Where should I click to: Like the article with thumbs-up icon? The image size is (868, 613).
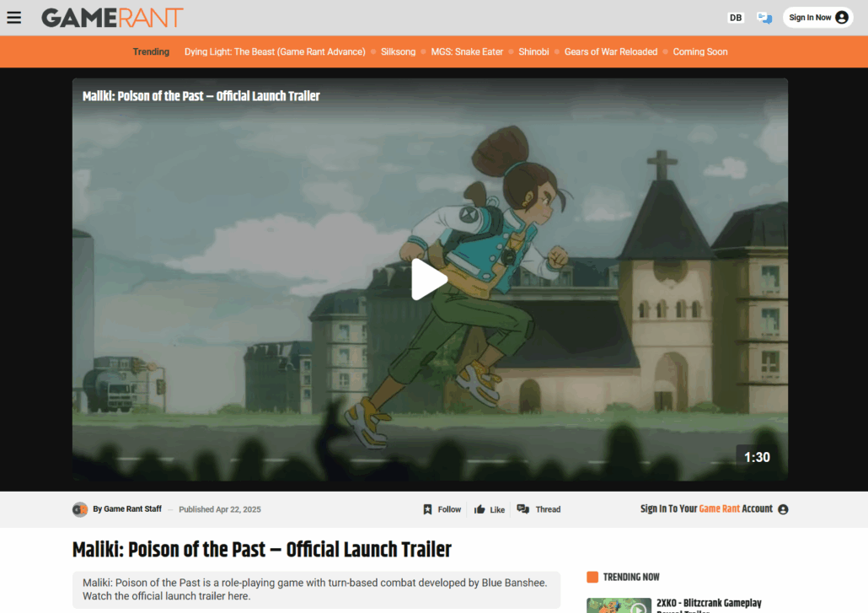(480, 509)
